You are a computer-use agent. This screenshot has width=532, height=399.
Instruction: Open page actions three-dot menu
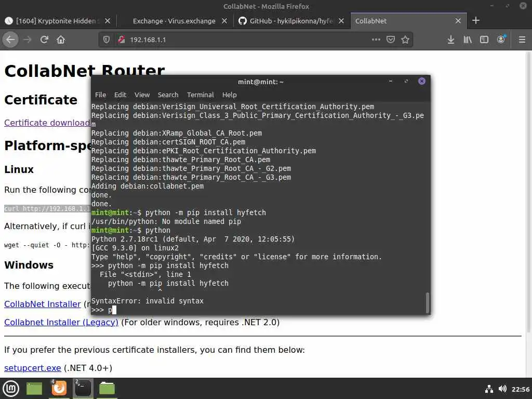pos(376,39)
